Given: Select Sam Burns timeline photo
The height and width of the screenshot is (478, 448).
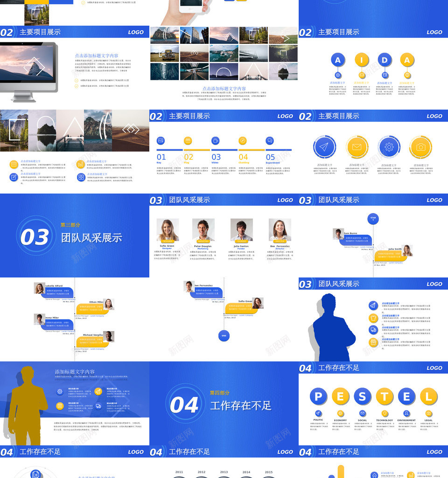Looking at the screenshot, I should pyautogui.click(x=338, y=234).
